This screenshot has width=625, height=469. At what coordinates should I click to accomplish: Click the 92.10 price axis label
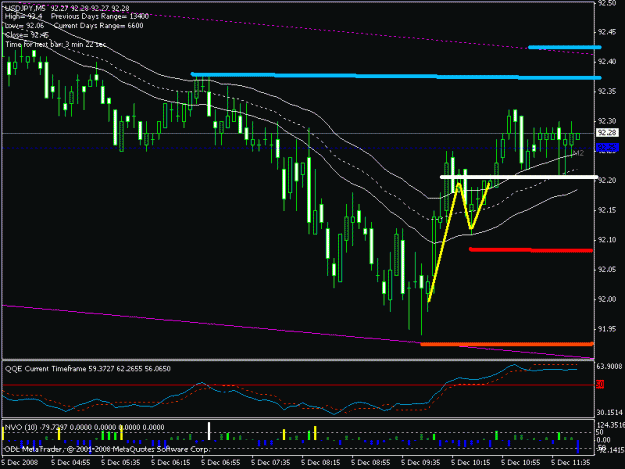click(607, 239)
